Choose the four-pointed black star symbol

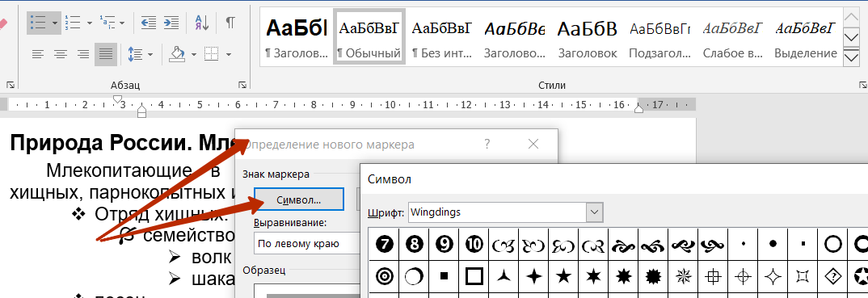coord(533,275)
